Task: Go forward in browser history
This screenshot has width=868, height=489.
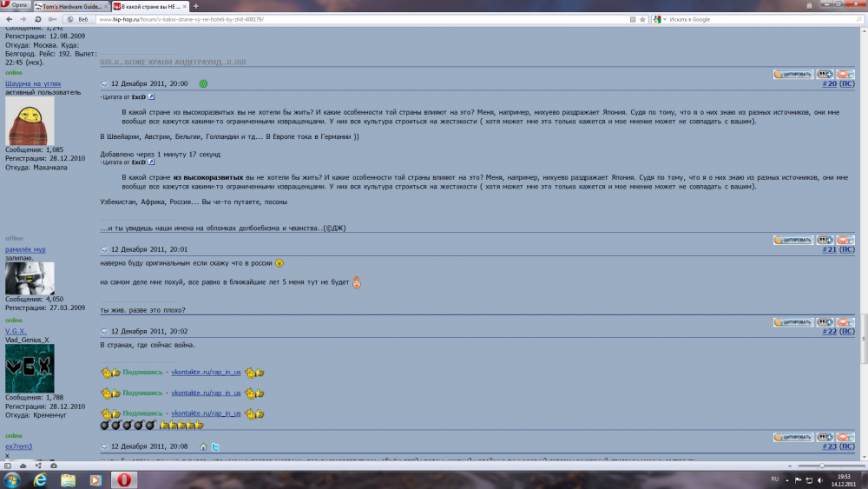Action: [x=23, y=19]
